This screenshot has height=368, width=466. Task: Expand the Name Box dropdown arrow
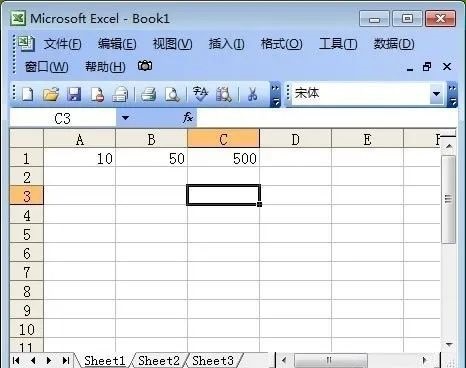coord(125,118)
